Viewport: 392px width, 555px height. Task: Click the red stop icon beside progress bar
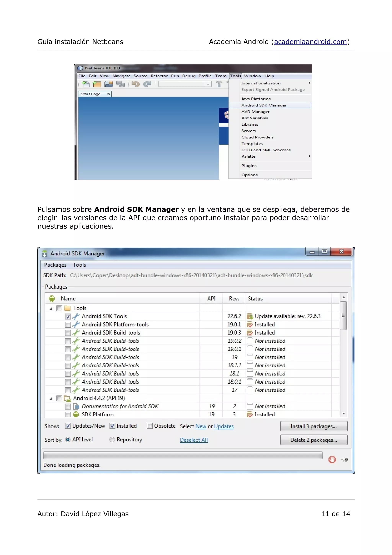332,459
